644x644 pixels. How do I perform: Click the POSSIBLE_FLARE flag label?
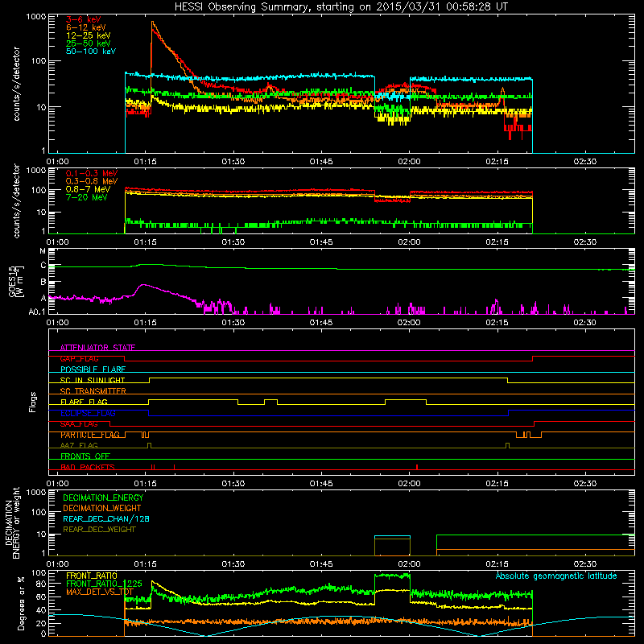coord(93,369)
